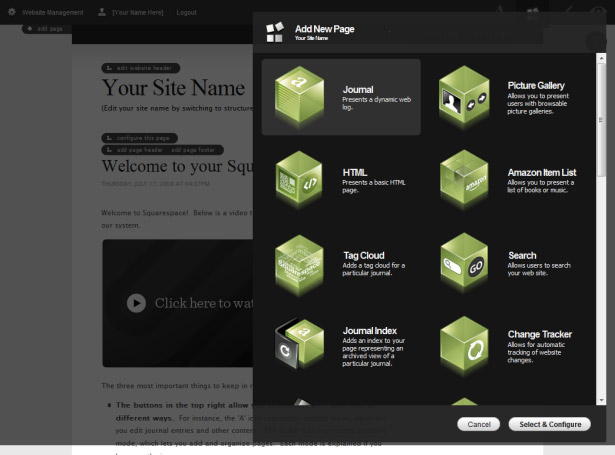Click the dialog scrollbar down arrow
The width and height of the screenshot is (615, 455).
tap(601, 400)
